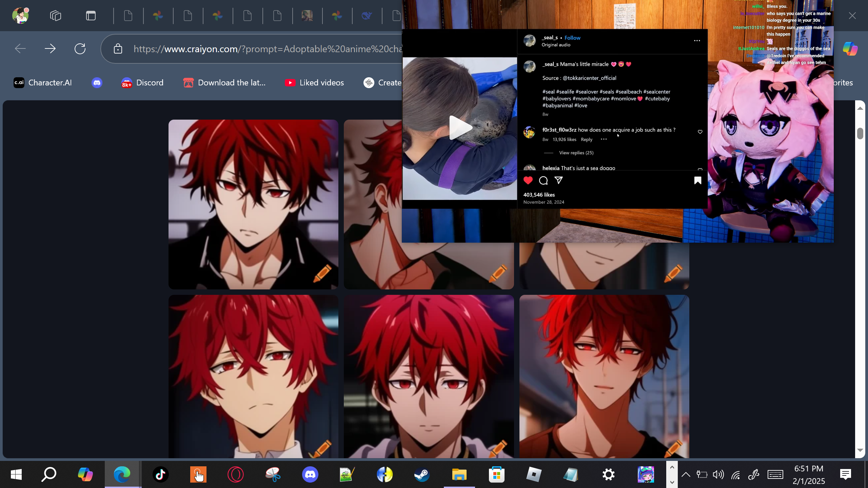Image resolution: width=868 pixels, height=488 pixels.
Task: Play the seal video
Action: coord(460,128)
